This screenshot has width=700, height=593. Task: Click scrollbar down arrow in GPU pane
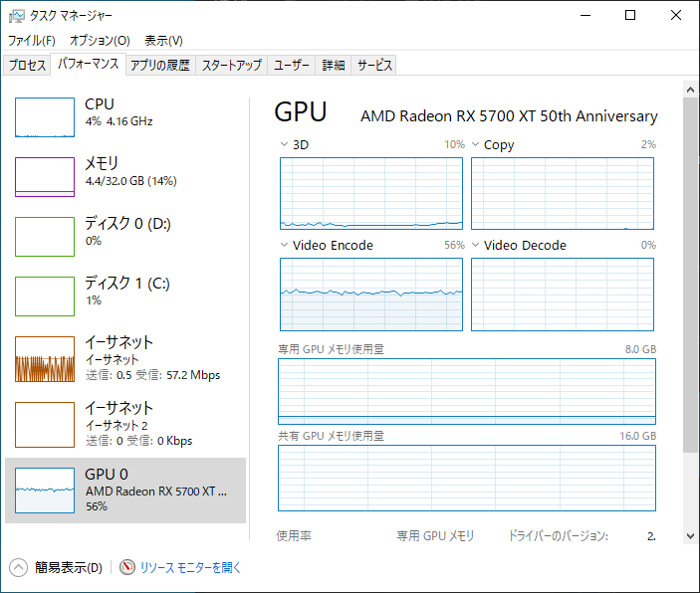[x=690, y=536]
